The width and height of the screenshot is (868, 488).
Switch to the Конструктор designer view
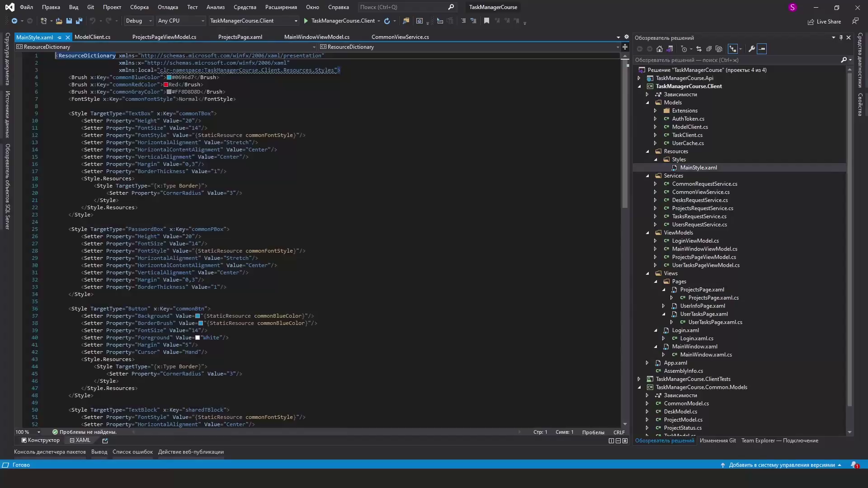41,441
